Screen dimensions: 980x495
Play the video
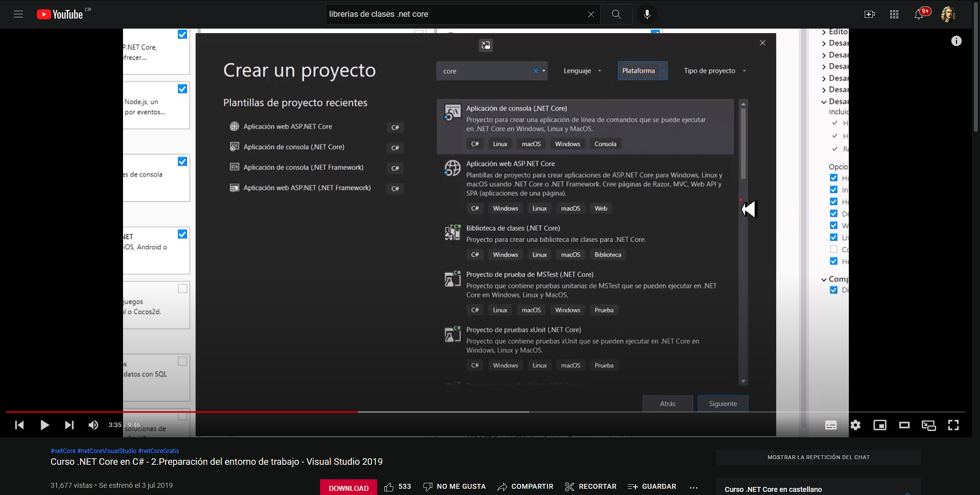click(44, 425)
